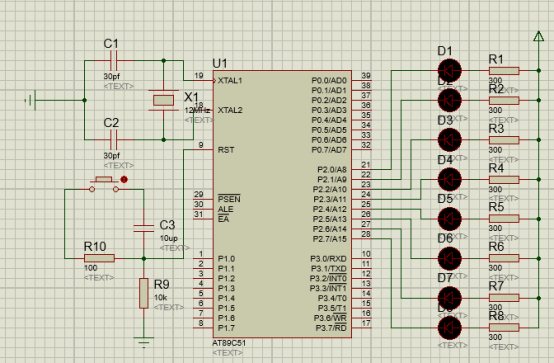The width and height of the screenshot is (554, 363).
Task: Select vertical resistor R9
Action: tap(144, 293)
